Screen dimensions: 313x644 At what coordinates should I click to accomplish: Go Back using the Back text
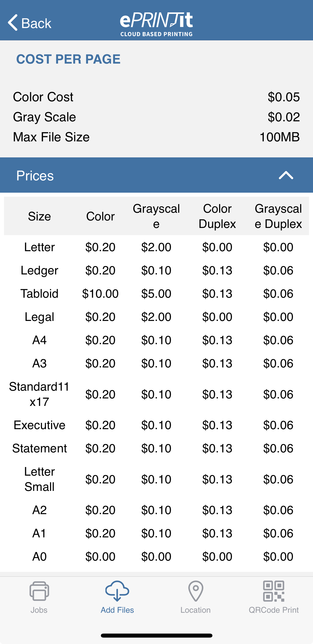pos(36,23)
